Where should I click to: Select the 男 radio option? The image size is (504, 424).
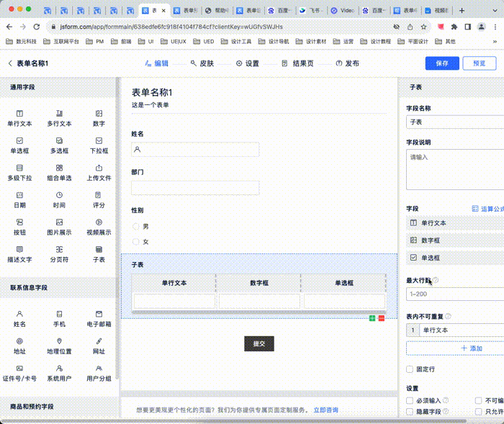(135, 227)
